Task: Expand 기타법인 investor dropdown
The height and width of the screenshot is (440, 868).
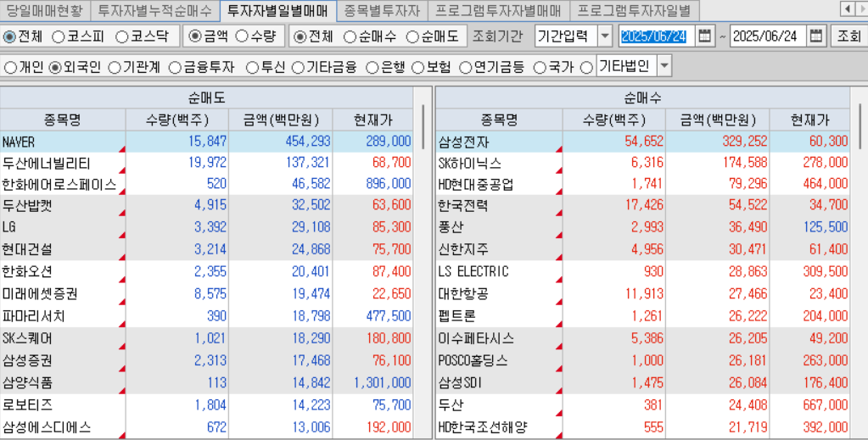Action: (664, 66)
